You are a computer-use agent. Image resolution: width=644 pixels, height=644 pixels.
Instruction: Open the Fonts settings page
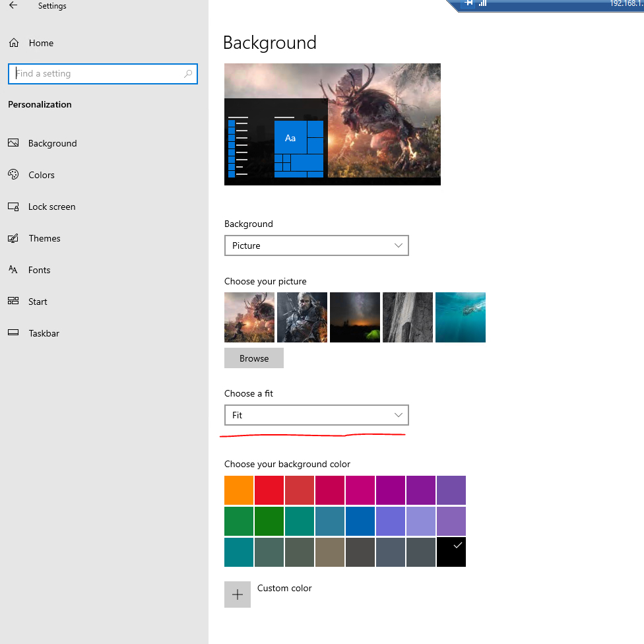[40, 270]
